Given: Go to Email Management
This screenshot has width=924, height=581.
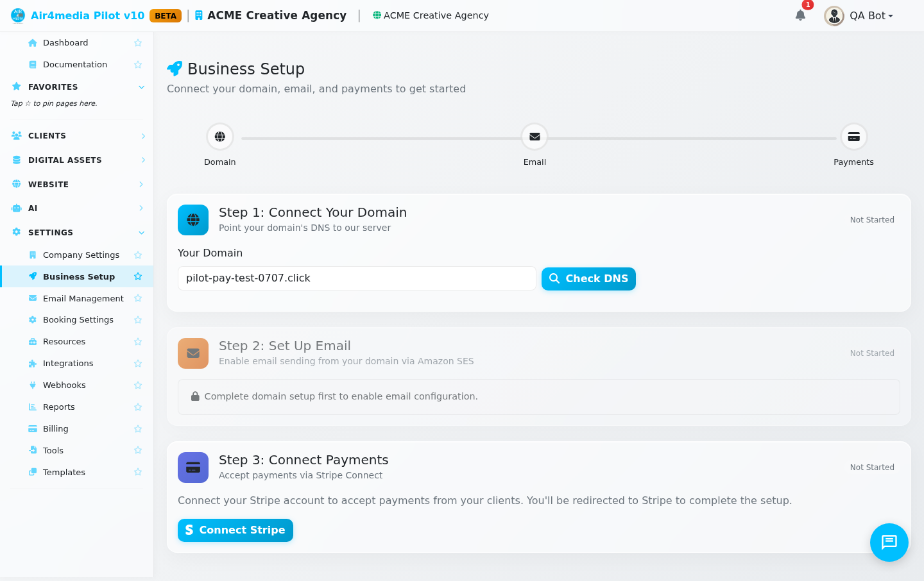Looking at the screenshot, I should pyautogui.click(x=83, y=299).
